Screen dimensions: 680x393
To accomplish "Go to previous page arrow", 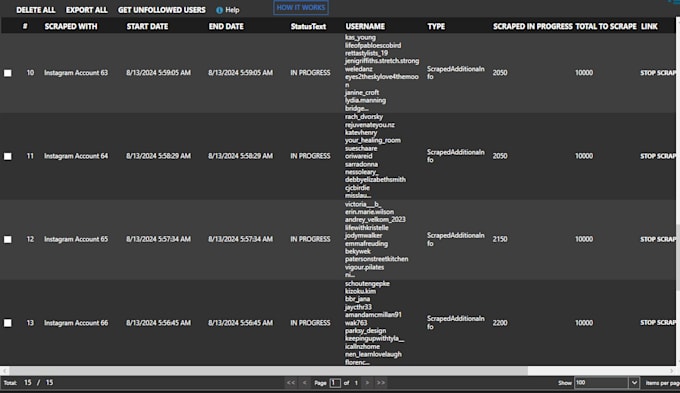I will tap(304, 383).
